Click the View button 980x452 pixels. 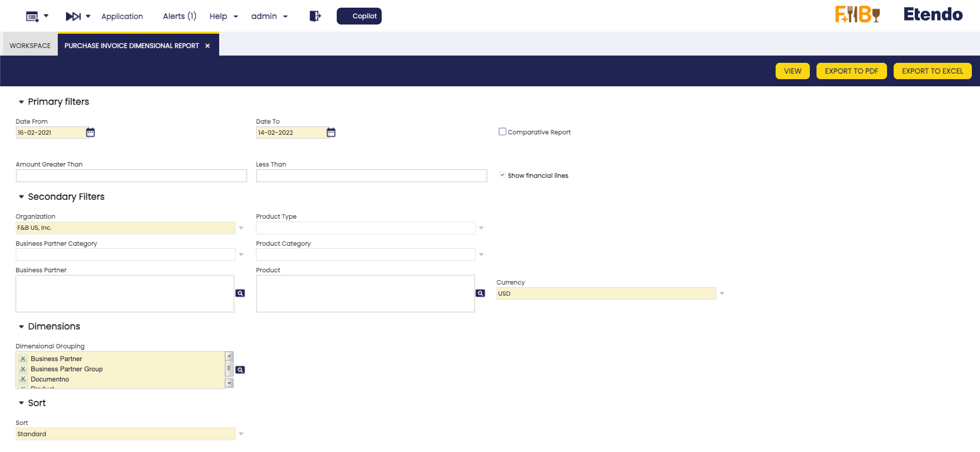tap(792, 71)
